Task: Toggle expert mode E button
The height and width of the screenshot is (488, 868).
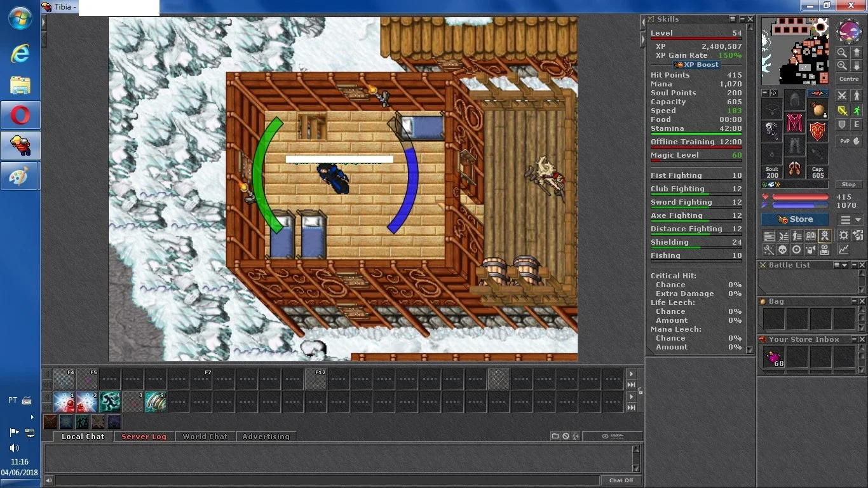Action: coord(857,125)
